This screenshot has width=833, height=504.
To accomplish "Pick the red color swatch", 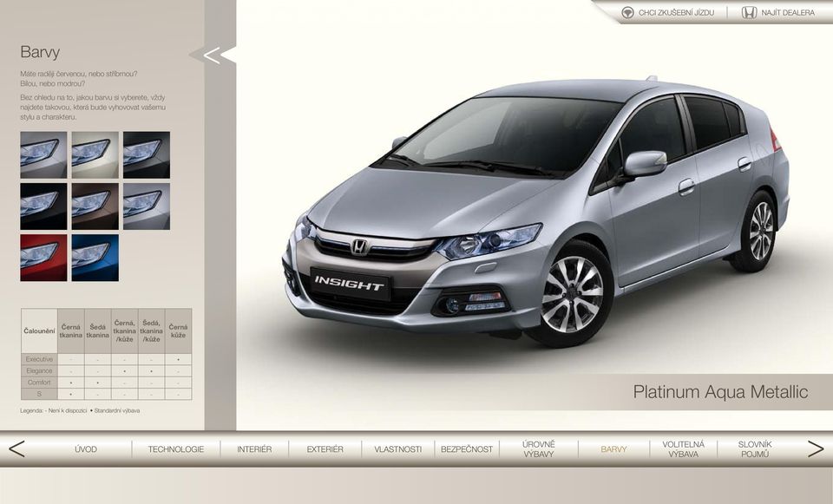I will [x=43, y=258].
